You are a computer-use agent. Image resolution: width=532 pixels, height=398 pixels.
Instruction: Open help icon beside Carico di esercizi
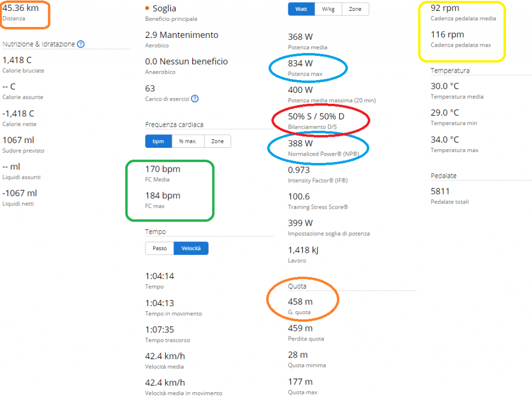click(195, 99)
